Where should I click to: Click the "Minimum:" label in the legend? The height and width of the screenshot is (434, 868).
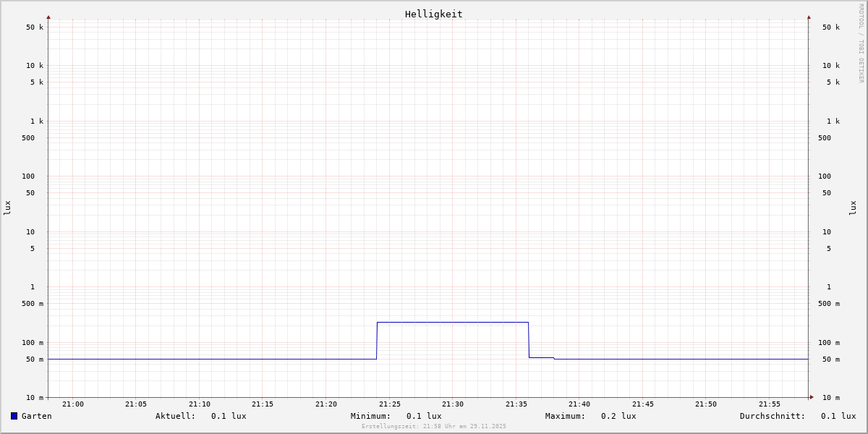(371, 416)
